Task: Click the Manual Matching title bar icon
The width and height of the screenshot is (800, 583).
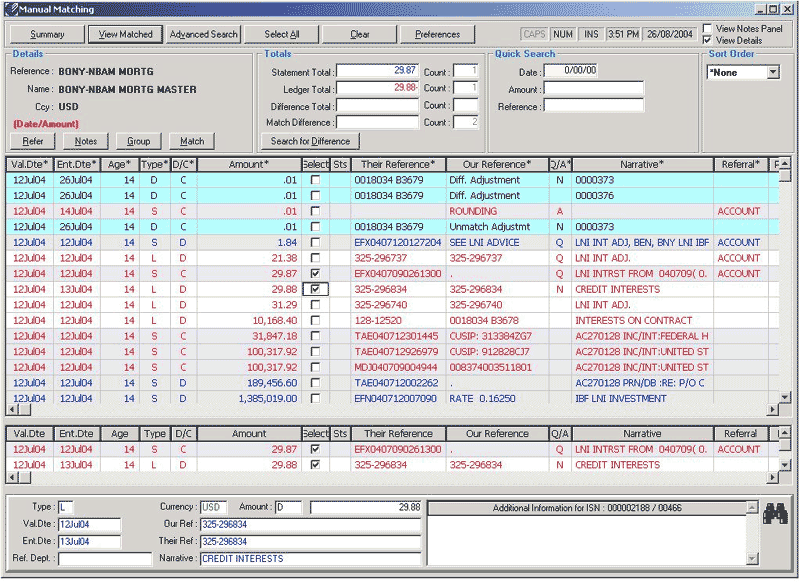Action: tap(10, 9)
